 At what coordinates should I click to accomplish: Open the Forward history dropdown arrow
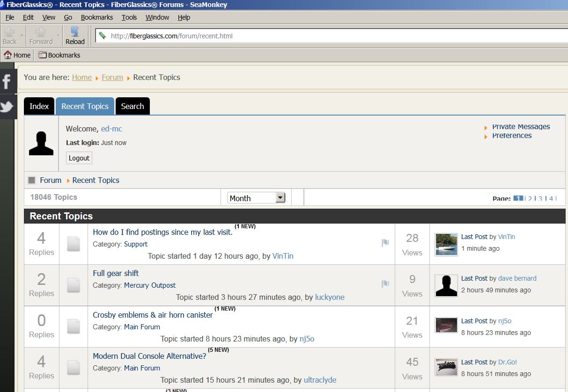[x=58, y=36]
